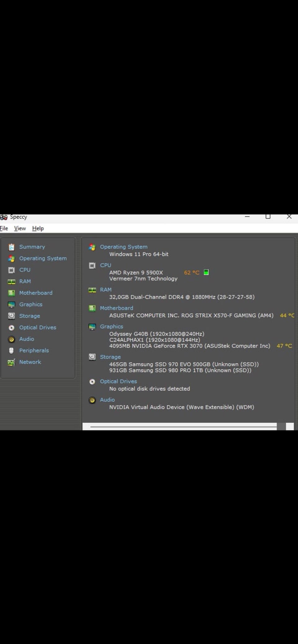Select Network in the sidebar
Image resolution: width=298 pixels, height=644 pixels.
[x=30, y=362]
